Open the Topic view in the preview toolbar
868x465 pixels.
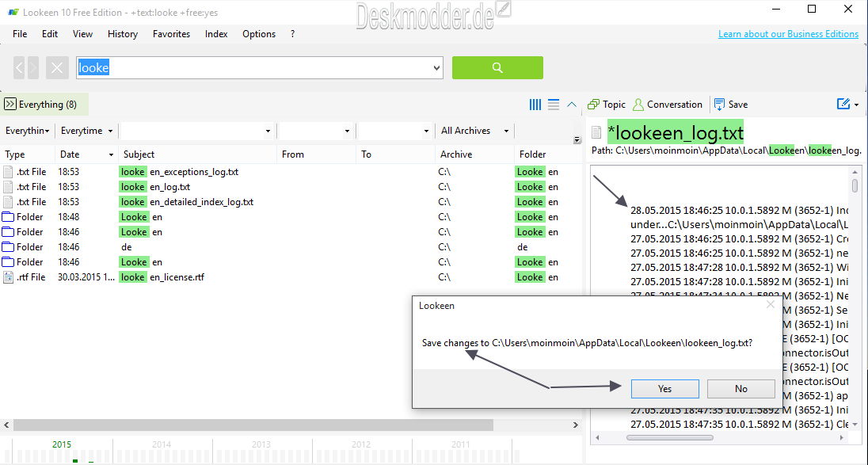(x=606, y=105)
